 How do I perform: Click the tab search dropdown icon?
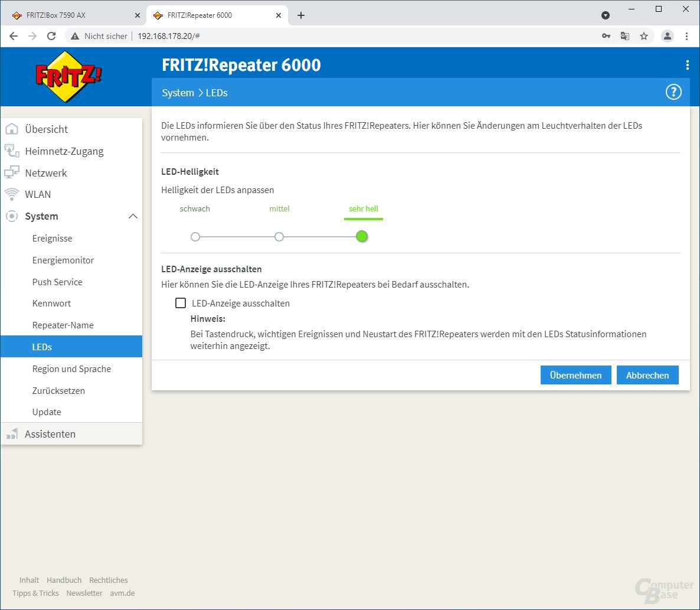pyautogui.click(x=606, y=15)
